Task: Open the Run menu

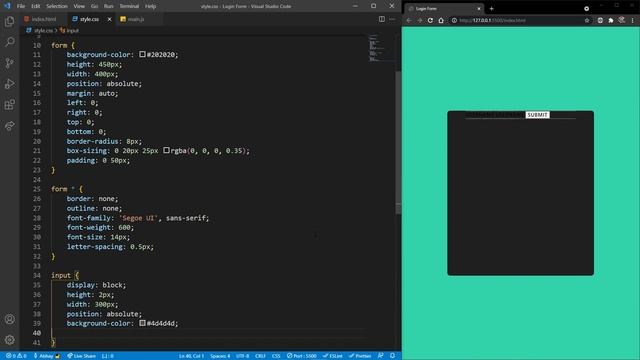Action: [109, 6]
